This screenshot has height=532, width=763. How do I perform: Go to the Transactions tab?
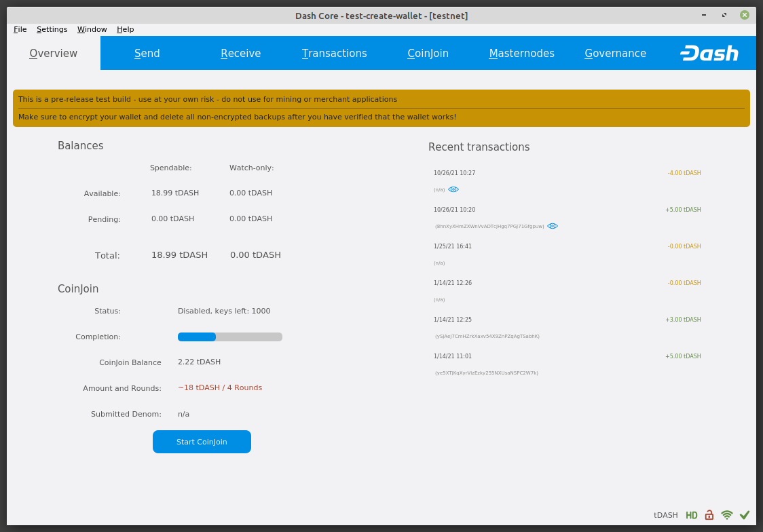[334, 54]
